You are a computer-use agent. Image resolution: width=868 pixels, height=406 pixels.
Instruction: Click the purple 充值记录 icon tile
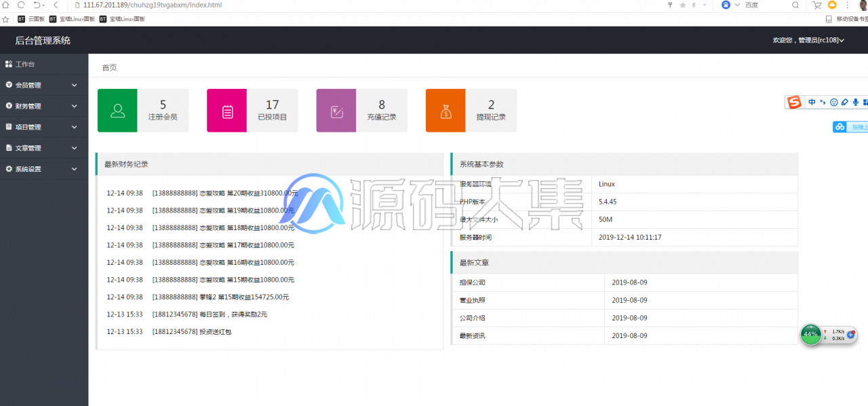[336, 111]
